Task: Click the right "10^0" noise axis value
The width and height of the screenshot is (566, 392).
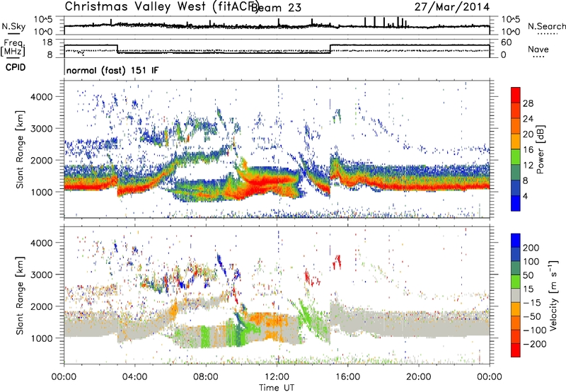Action: point(511,32)
